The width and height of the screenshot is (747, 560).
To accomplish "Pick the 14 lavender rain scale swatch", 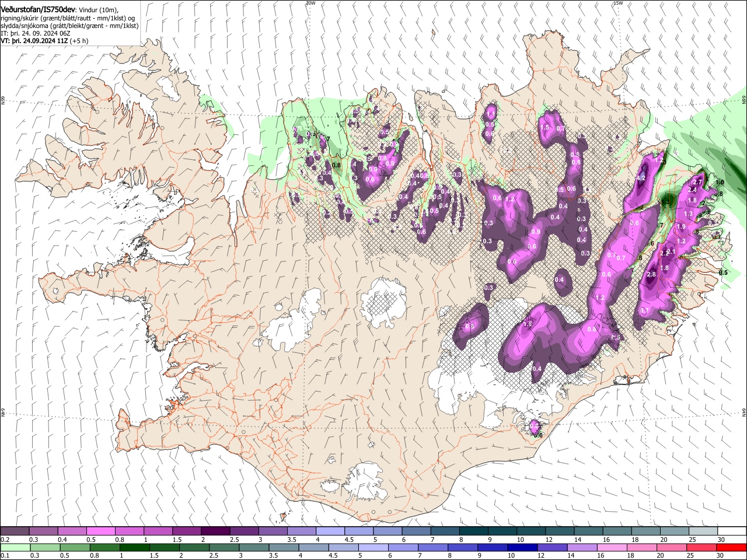I will point(581,547).
